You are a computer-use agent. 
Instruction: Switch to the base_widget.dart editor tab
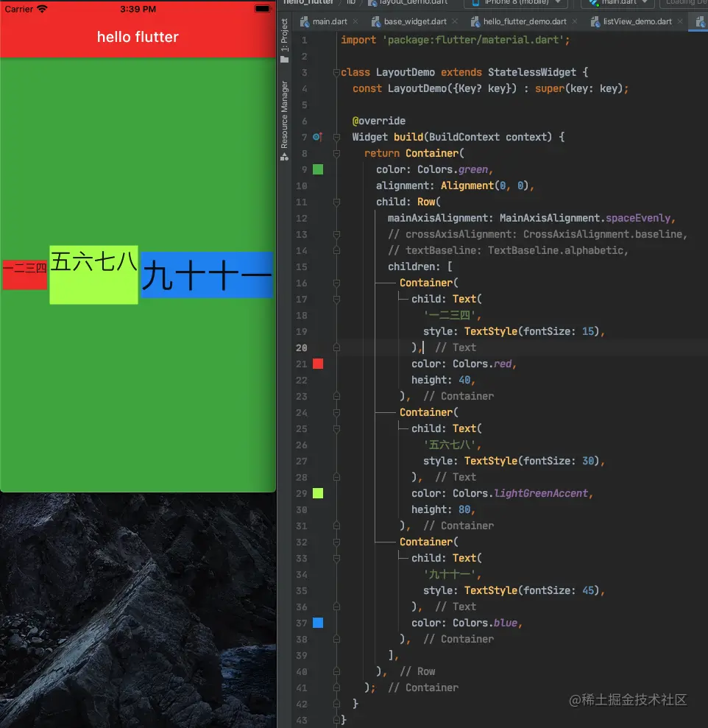coord(415,21)
